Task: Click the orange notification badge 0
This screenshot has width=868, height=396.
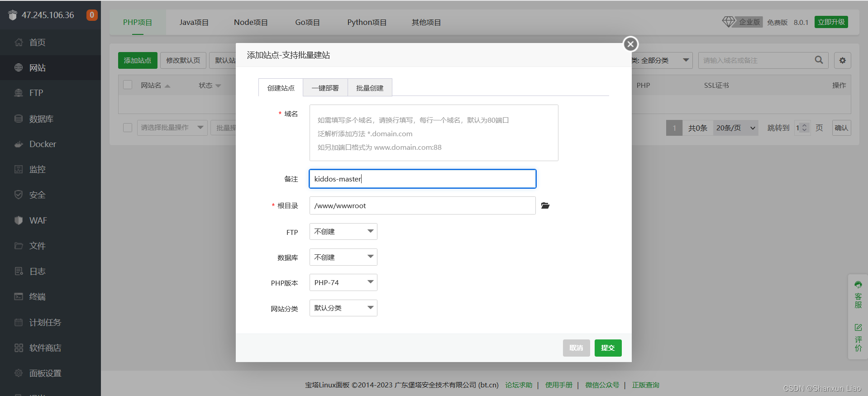Action: pos(92,15)
